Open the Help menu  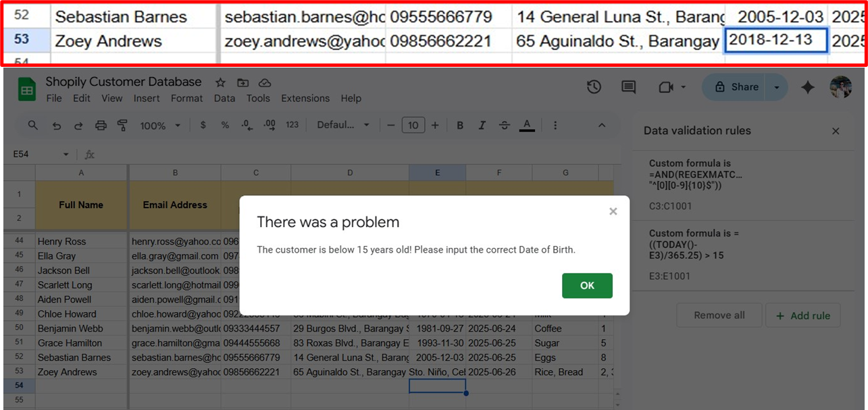pyautogui.click(x=351, y=98)
